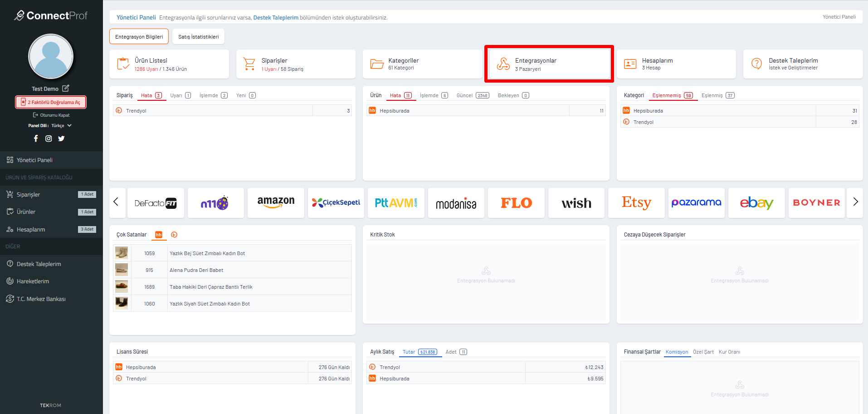
Task: Enable 2 Faktörlü Doğrulama
Action: point(51,102)
